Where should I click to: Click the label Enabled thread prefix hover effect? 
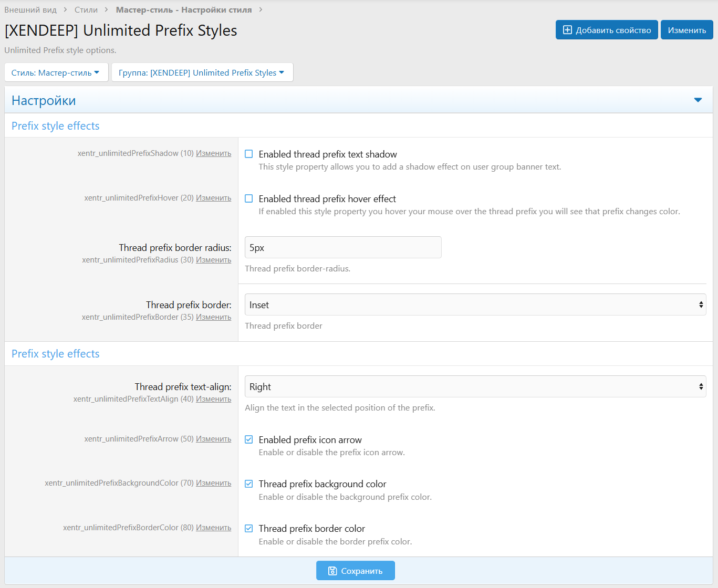327,198
